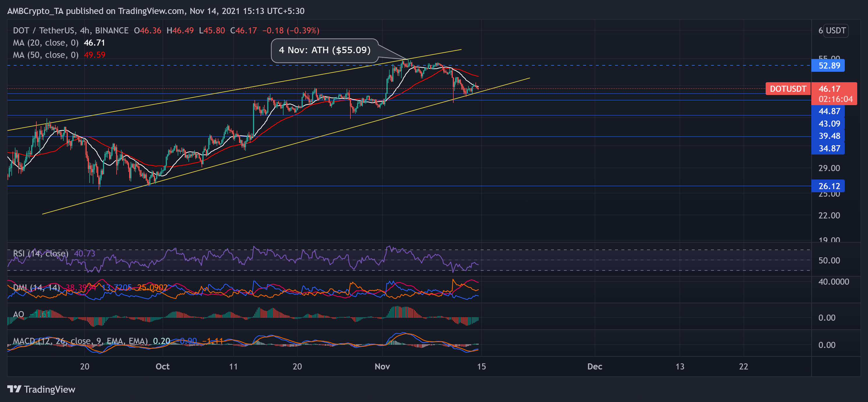Click the 44.87 support level label
This screenshot has height=402, width=868.
(828, 111)
